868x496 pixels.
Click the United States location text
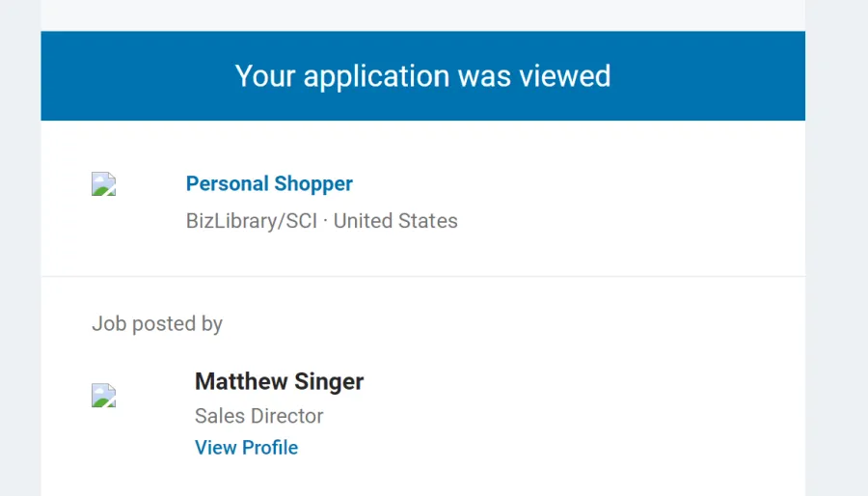[x=395, y=221]
